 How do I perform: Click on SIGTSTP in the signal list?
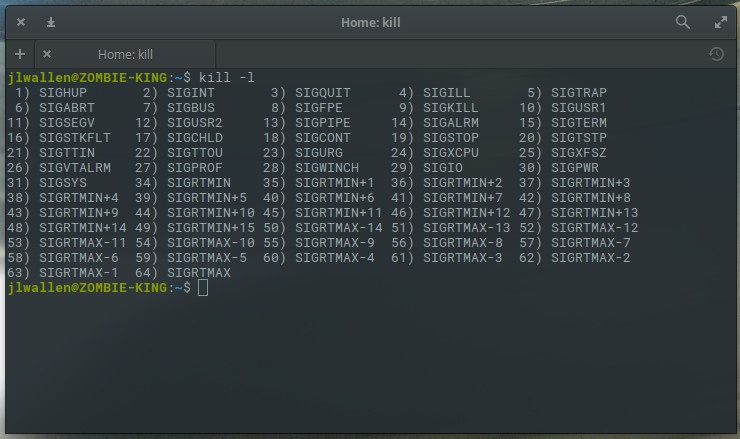[579, 138]
